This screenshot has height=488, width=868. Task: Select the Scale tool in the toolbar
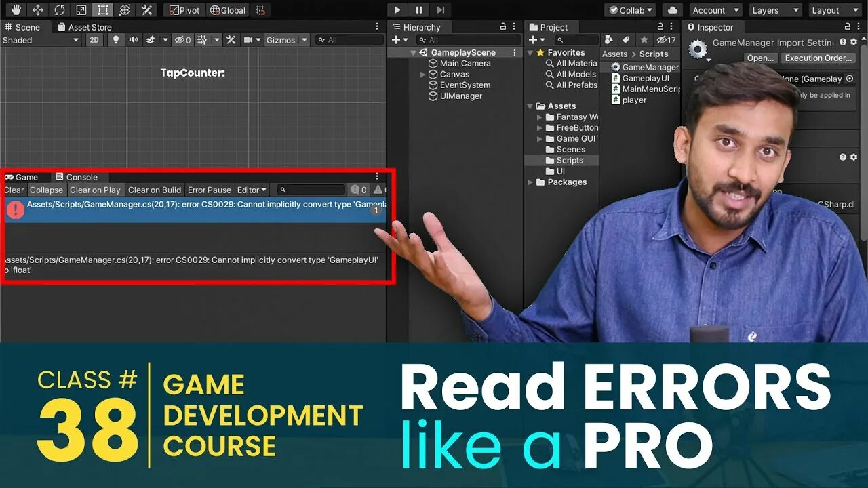pyautogui.click(x=81, y=10)
